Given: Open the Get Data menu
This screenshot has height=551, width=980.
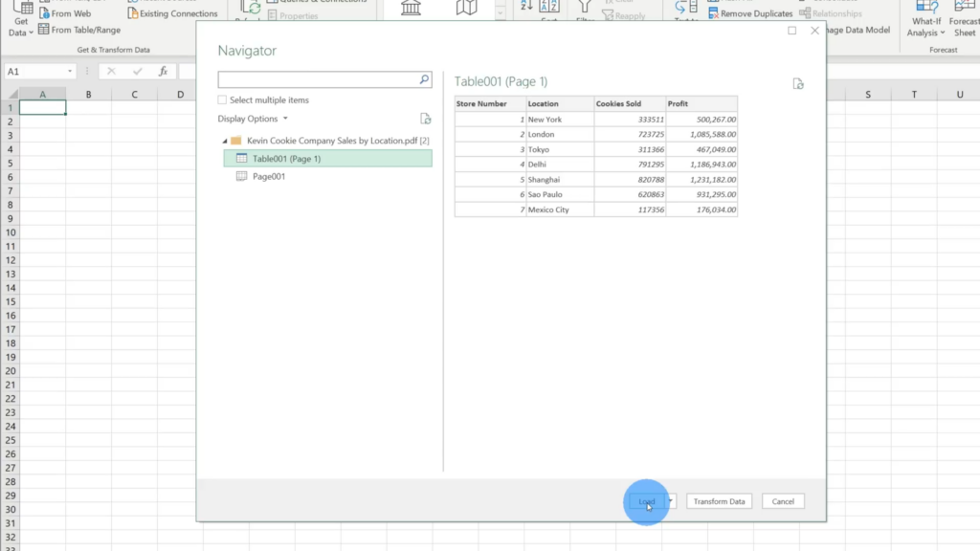Looking at the screenshot, I should tap(20, 19).
